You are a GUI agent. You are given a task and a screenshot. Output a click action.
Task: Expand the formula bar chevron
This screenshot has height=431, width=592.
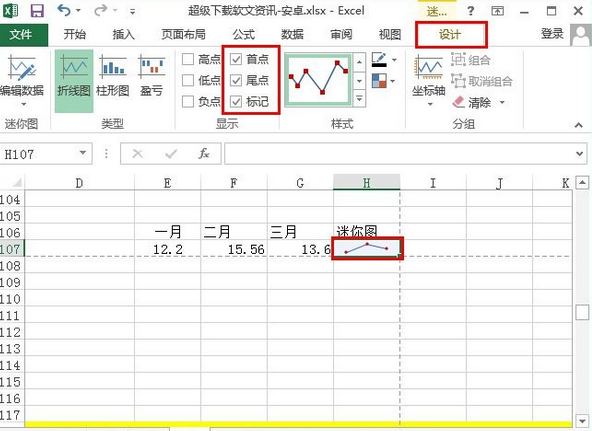[580, 154]
